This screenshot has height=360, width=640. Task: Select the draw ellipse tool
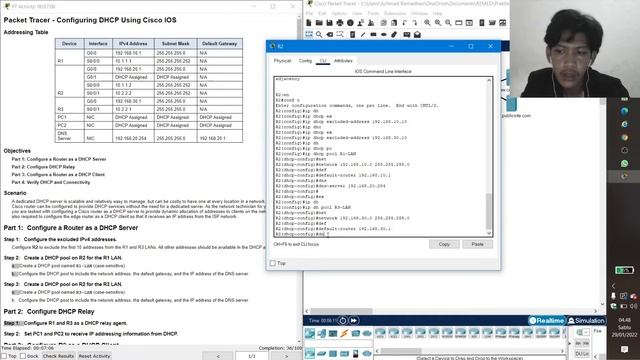[x=384, y=35]
